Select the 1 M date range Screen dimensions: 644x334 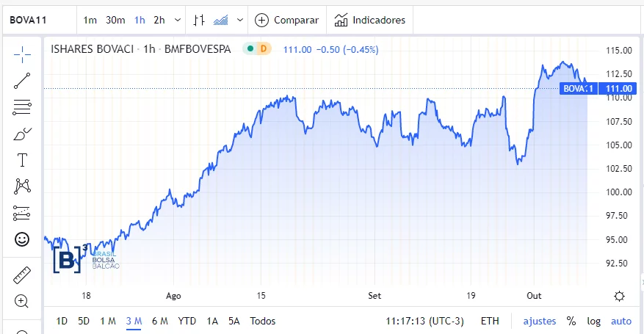click(x=108, y=322)
